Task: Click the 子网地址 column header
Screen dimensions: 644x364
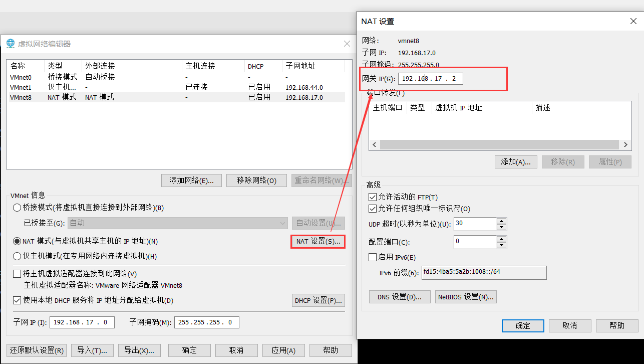Action: [x=313, y=66]
